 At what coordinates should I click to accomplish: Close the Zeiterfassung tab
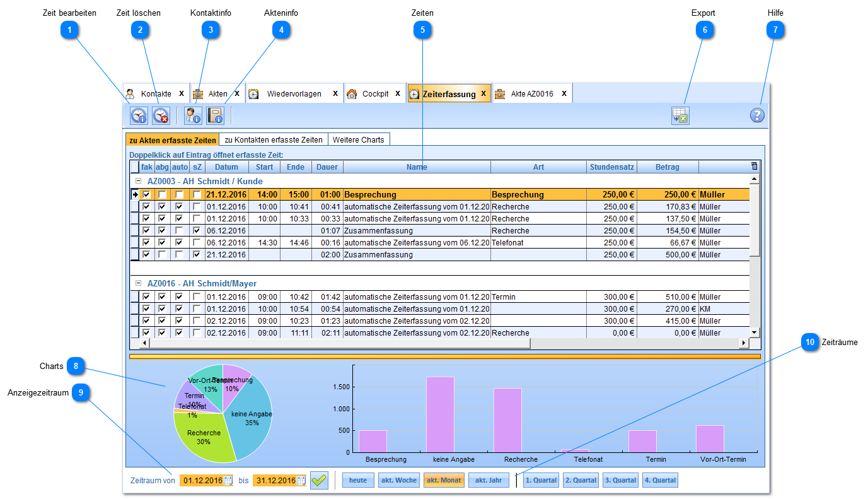483,93
